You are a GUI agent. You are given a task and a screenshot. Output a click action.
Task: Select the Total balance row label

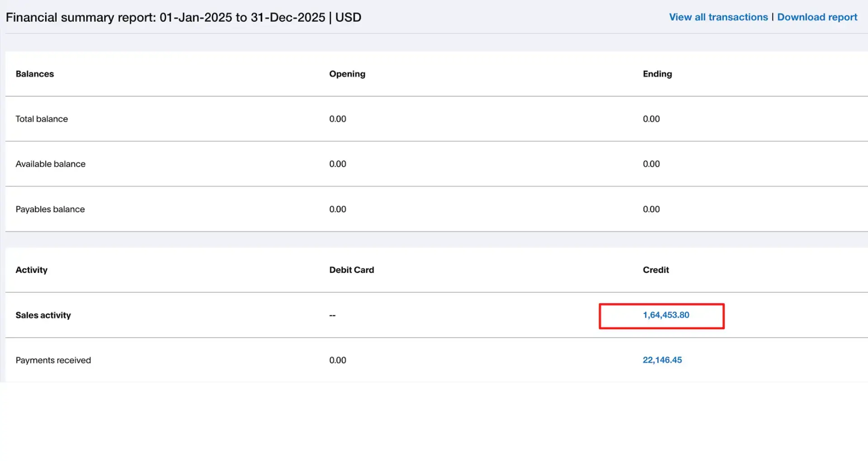coord(42,119)
